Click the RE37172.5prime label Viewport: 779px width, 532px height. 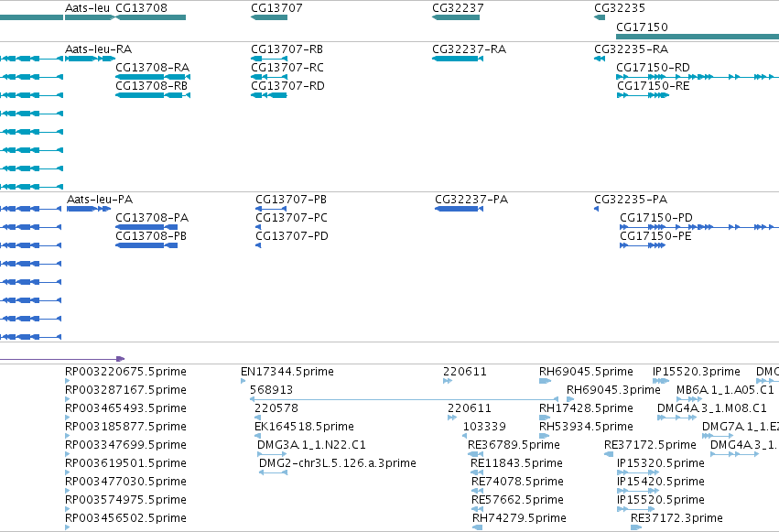click(x=650, y=445)
